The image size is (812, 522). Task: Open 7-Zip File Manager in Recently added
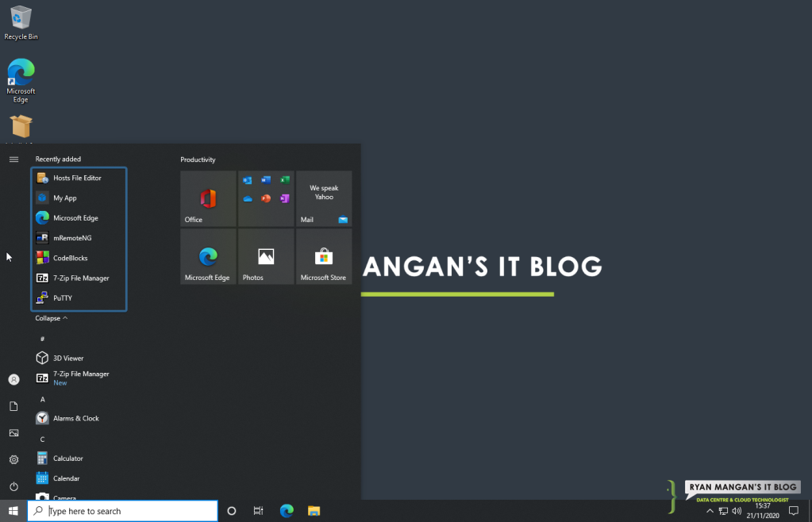click(x=79, y=278)
